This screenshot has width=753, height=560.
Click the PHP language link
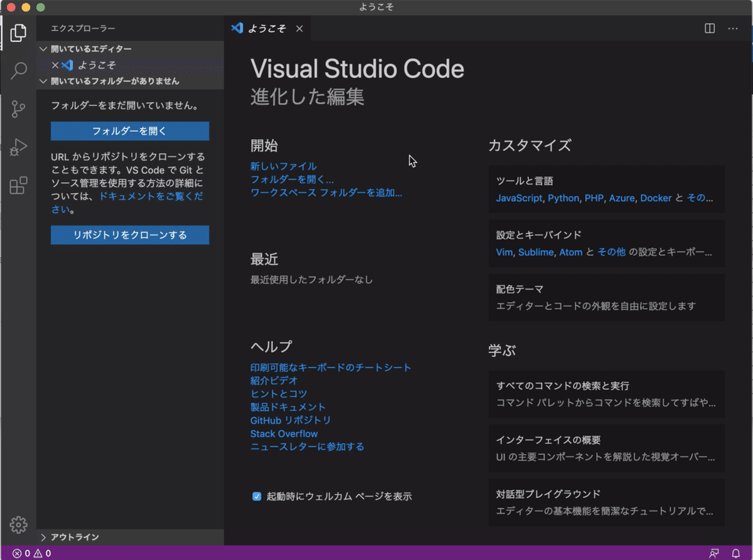(x=594, y=198)
